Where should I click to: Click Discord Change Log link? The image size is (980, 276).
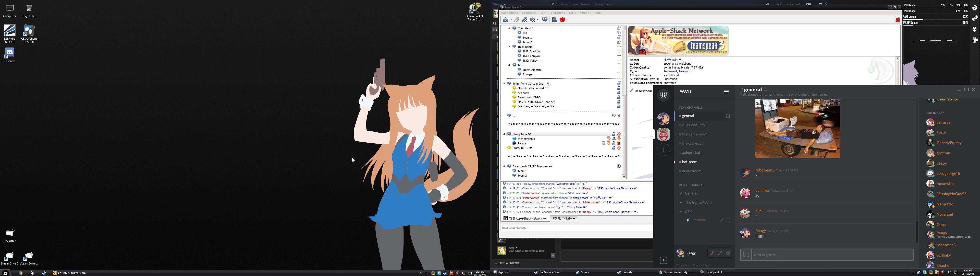(682, 265)
